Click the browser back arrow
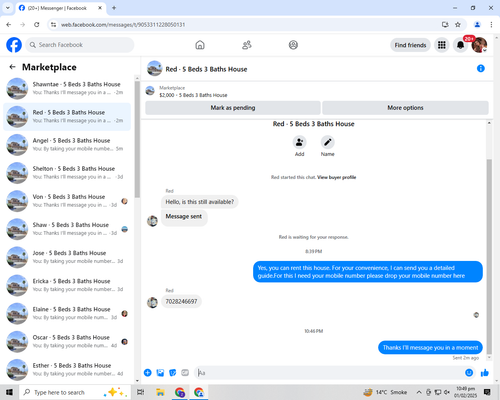The width and height of the screenshot is (500, 400). click(x=9, y=25)
